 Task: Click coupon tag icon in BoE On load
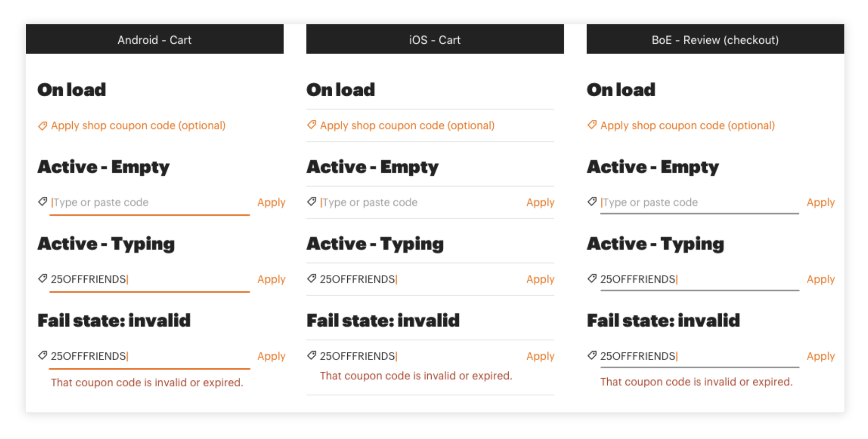[x=592, y=125]
